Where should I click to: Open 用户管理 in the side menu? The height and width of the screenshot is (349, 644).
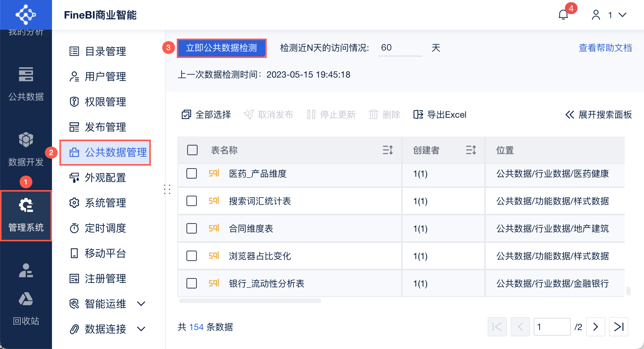[105, 76]
